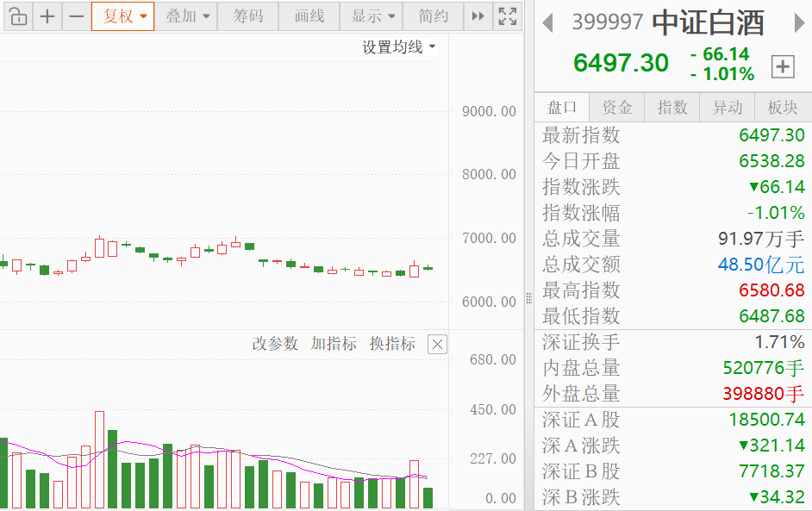Toggle fullscreen chart icon
812x511 pixels.
[x=508, y=16]
